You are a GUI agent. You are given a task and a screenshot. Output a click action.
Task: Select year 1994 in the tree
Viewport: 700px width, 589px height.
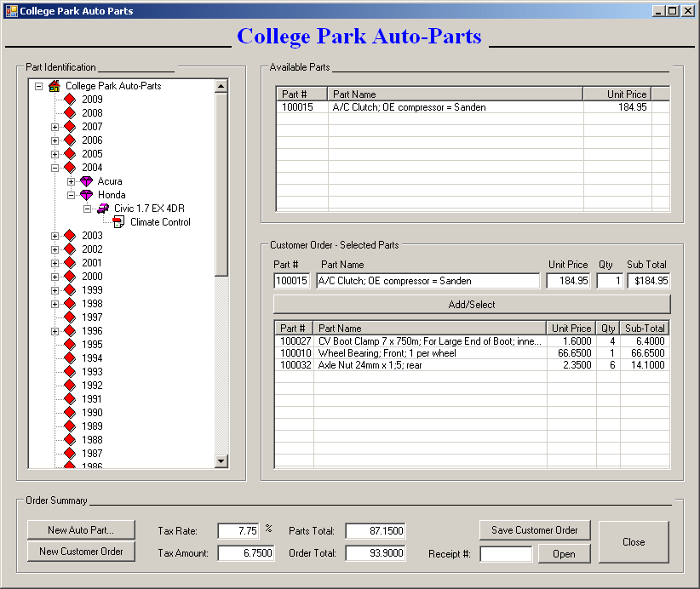click(x=92, y=357)
